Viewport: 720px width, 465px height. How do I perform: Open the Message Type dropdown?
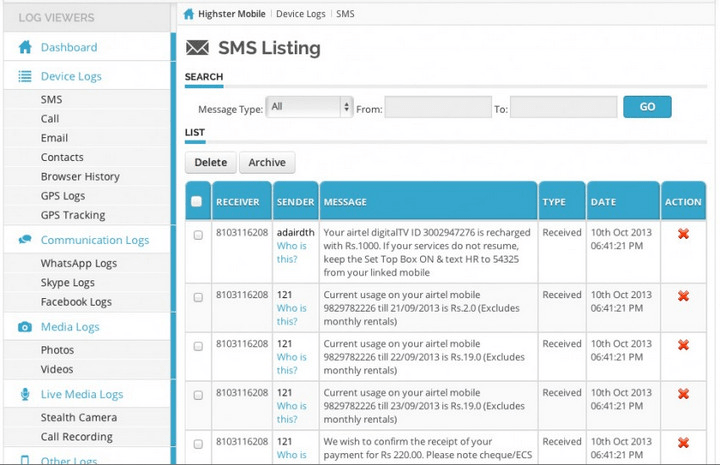point(309,107)
